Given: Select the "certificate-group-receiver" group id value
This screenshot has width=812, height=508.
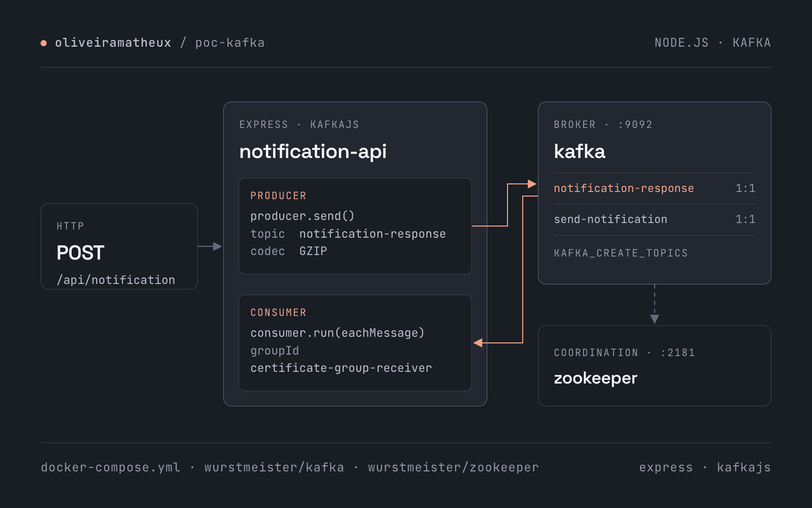Looking at the screenshot, I should (x=341, y=368).
